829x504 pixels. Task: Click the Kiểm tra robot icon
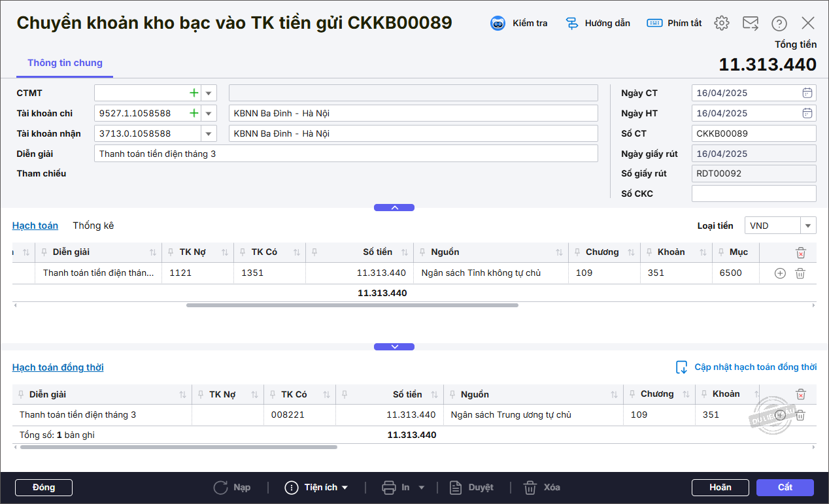coord(498,24)
